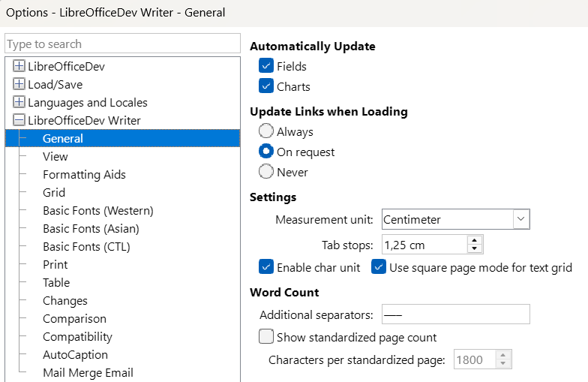The width and height of the screenshot is (588, 382).
Task: Open the View options page
Action: point(55,156)
